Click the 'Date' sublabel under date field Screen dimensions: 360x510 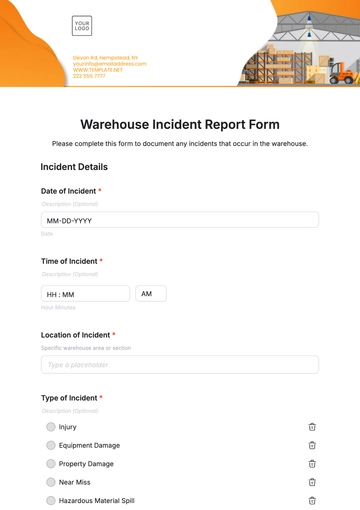[x=47, y=234]
